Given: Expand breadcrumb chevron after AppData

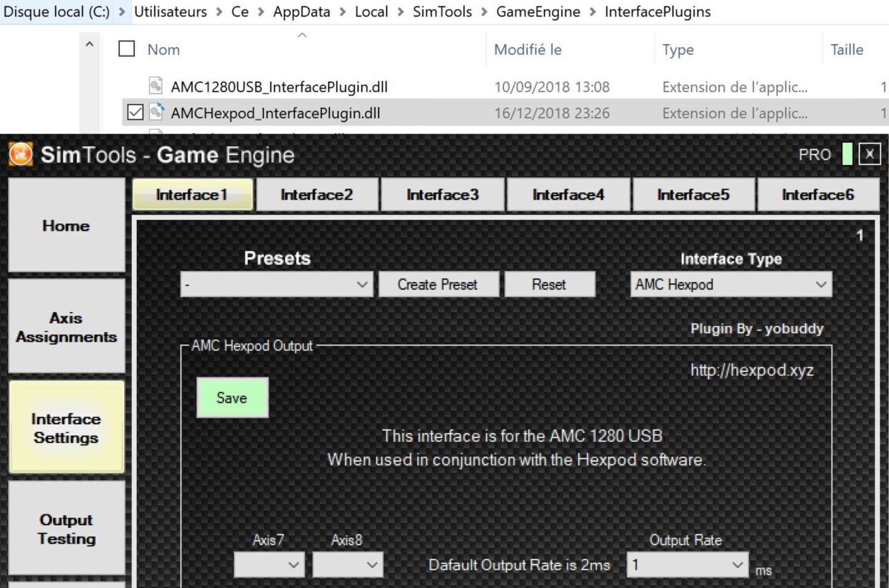Looking at the screenshot, I should (342, 12).
